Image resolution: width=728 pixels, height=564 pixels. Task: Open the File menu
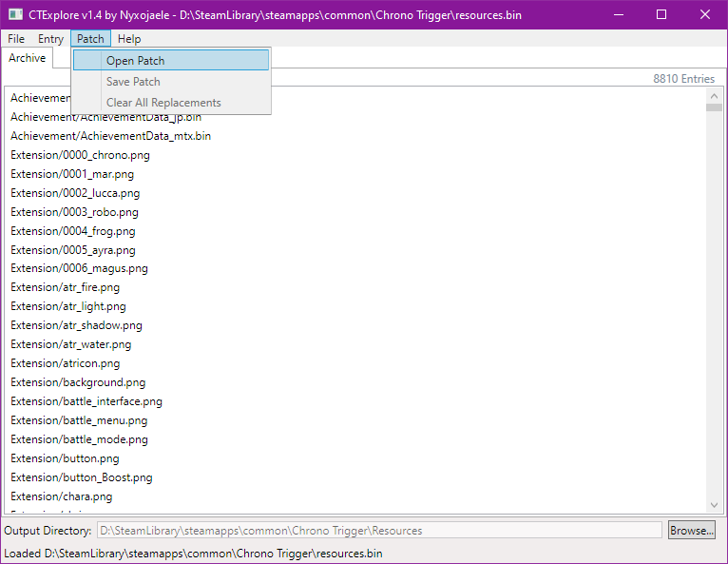(16, 39)
